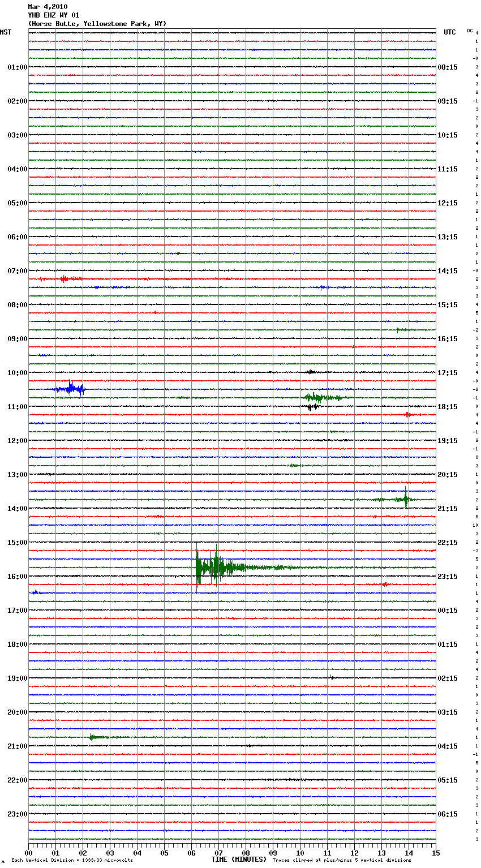Click the 14:00 MST time label

click(18, 509)
